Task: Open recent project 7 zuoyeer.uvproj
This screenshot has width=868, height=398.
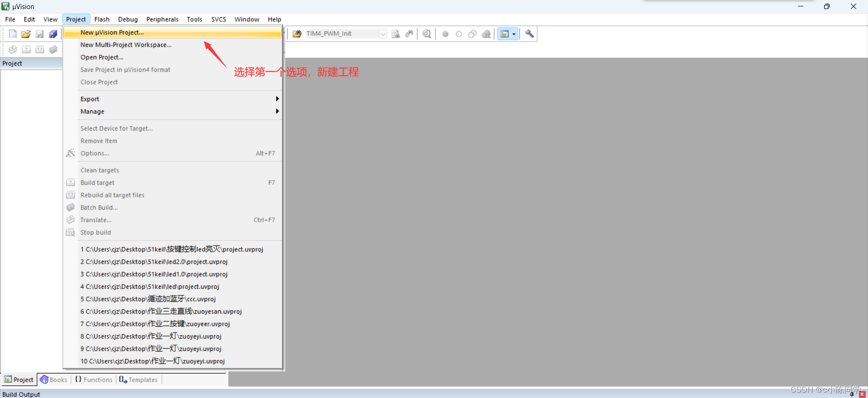Action: click(x=173, y=324)
